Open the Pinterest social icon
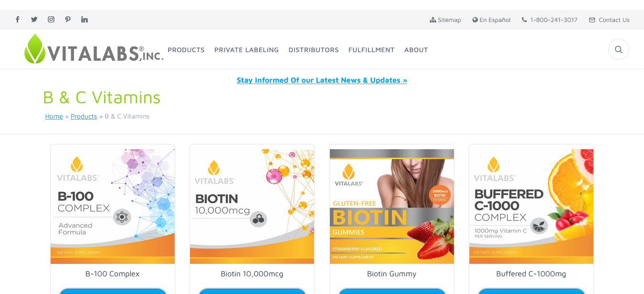The width and height of the screenshot is (644, 294). tap(68, 20)
